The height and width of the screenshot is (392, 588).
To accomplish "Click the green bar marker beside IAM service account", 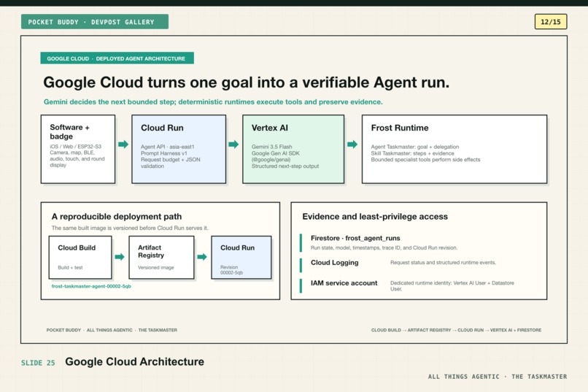I will tap(301, 285).
